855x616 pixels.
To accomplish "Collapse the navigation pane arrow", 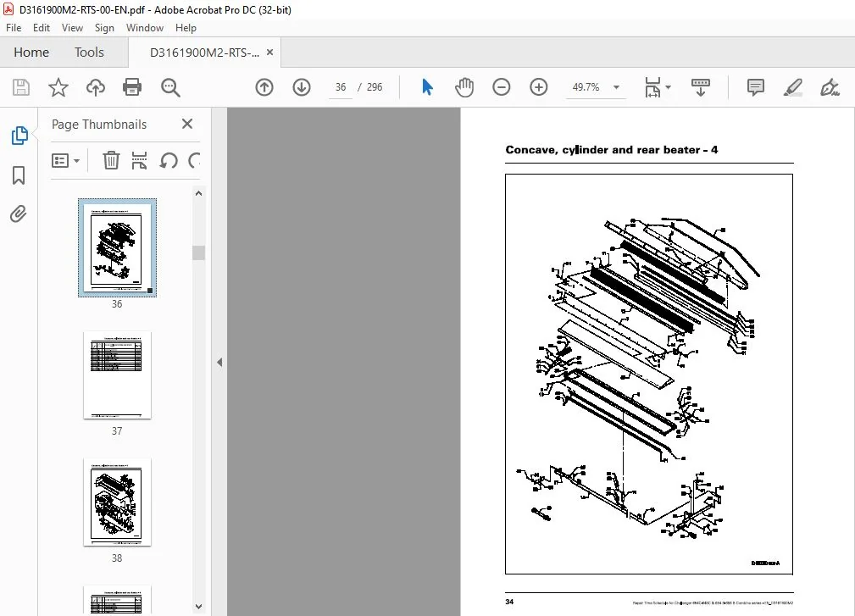I will pyautogui.click(x=219, y=362).
